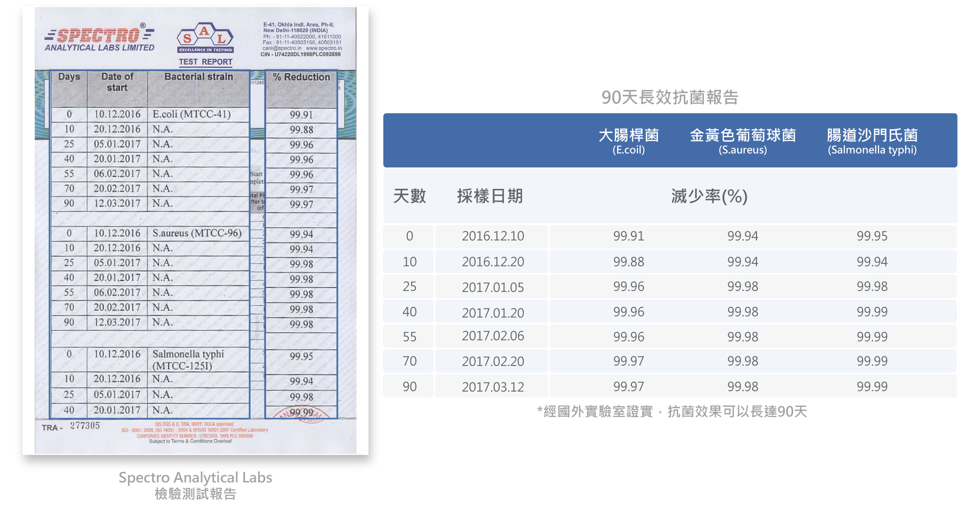The height and width of the screenshot is (509, 980).
Task: Click the care@spectro.in email address
Action: point(282,49)
